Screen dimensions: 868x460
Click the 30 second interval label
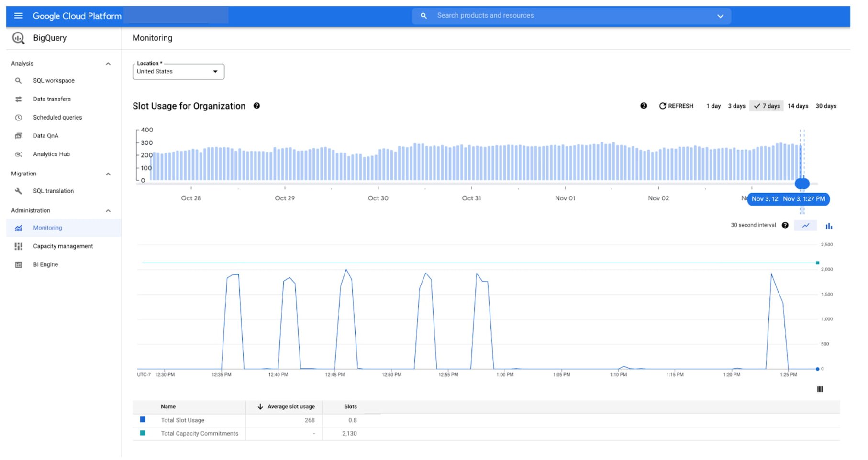pyautogui.click(x=753, y=225)
